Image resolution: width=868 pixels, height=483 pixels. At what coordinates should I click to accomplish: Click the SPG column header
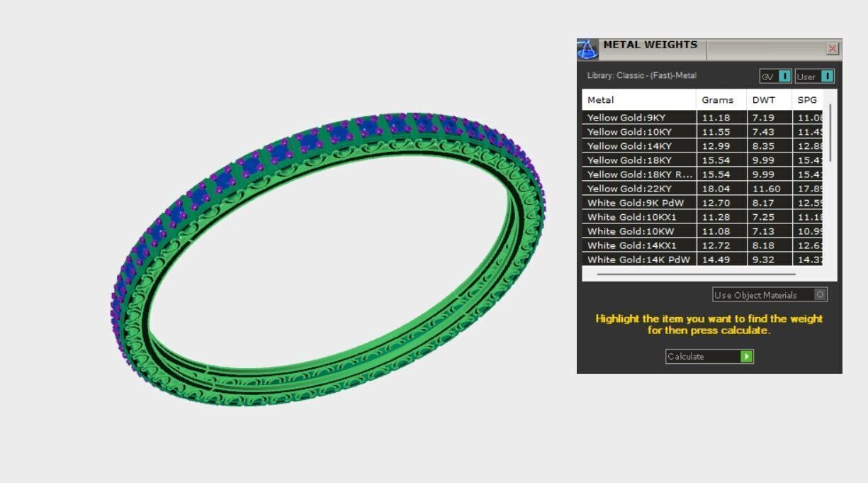coord(809,100)
